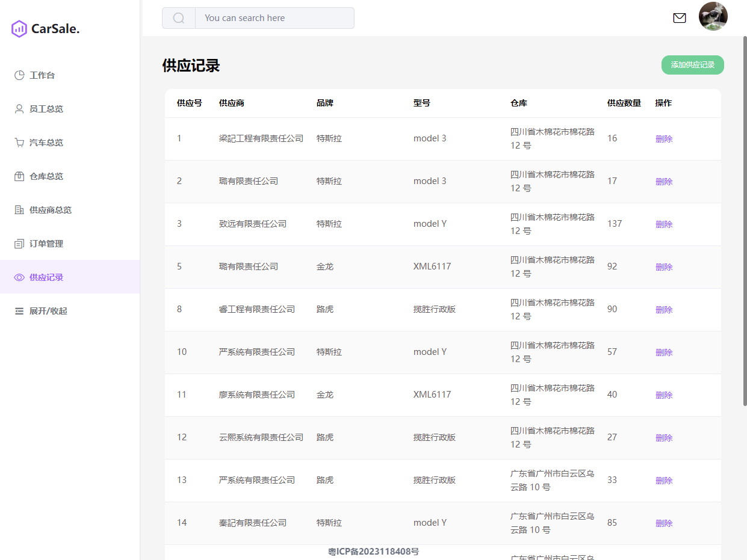Screen dimensions: 747x560
Task: Click quantity 85 in row 14
Action: coord(612,523)
